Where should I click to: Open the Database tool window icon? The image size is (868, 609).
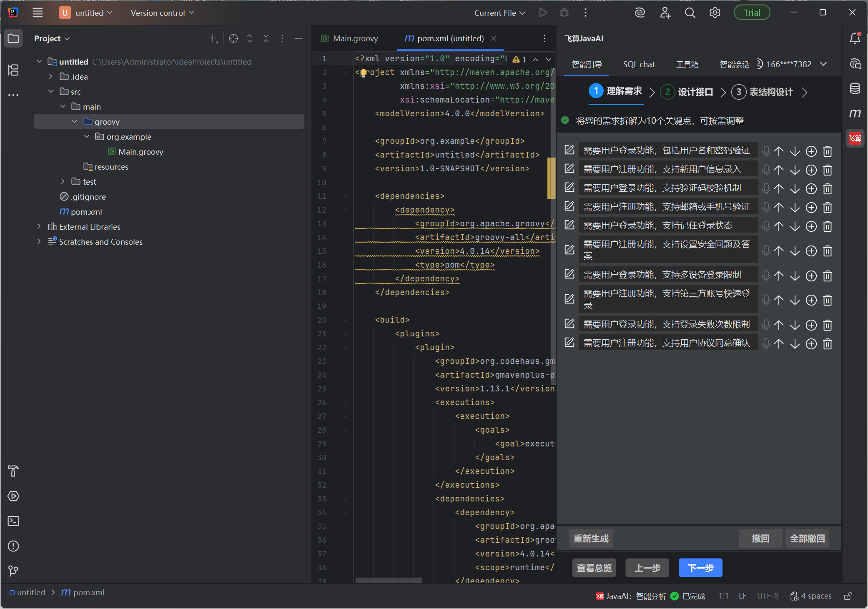point(855,88)
